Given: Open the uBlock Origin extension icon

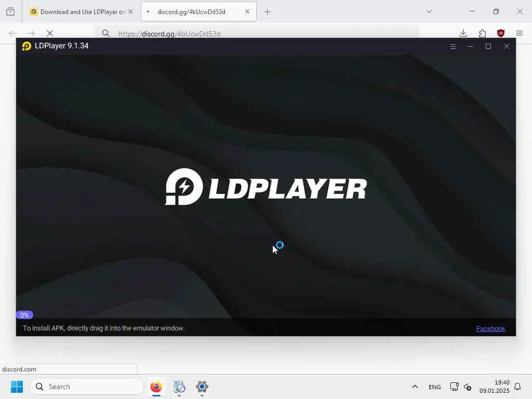Looking at the screenshot, I should click(x=500, y=33).
